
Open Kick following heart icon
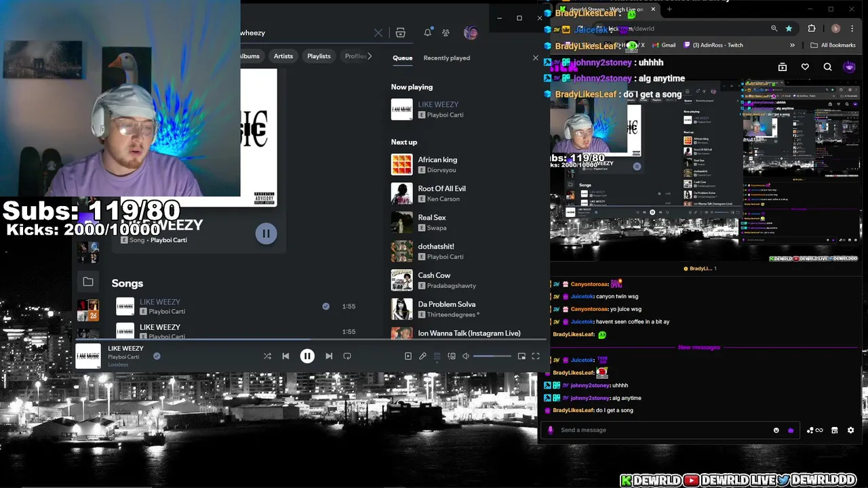805,67
